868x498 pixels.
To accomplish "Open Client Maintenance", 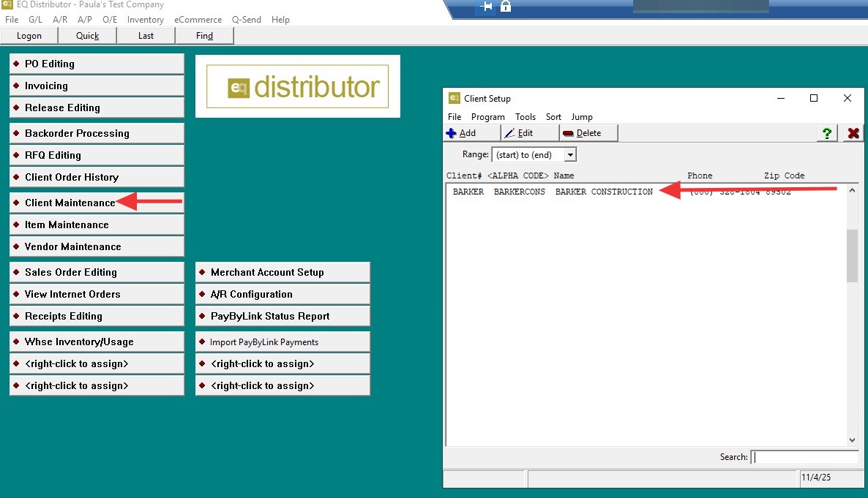I will pos(97,203).
